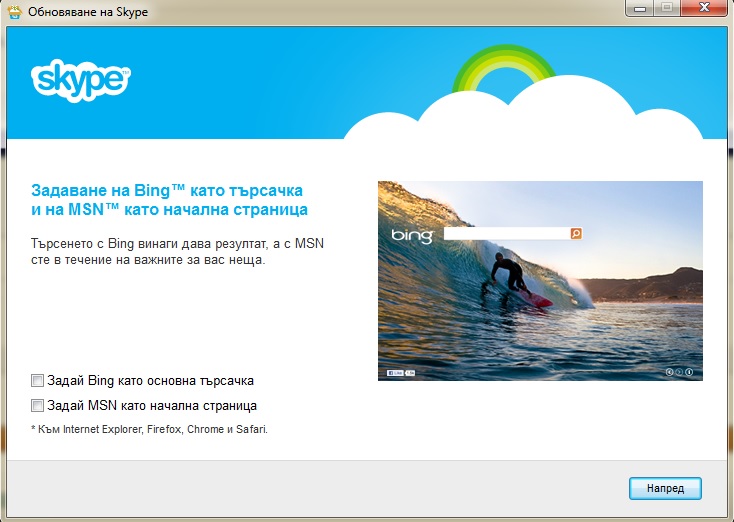Tick 'Задай MSN като начална страница' checkbox
734x522 pixels.
pos(37,405)
